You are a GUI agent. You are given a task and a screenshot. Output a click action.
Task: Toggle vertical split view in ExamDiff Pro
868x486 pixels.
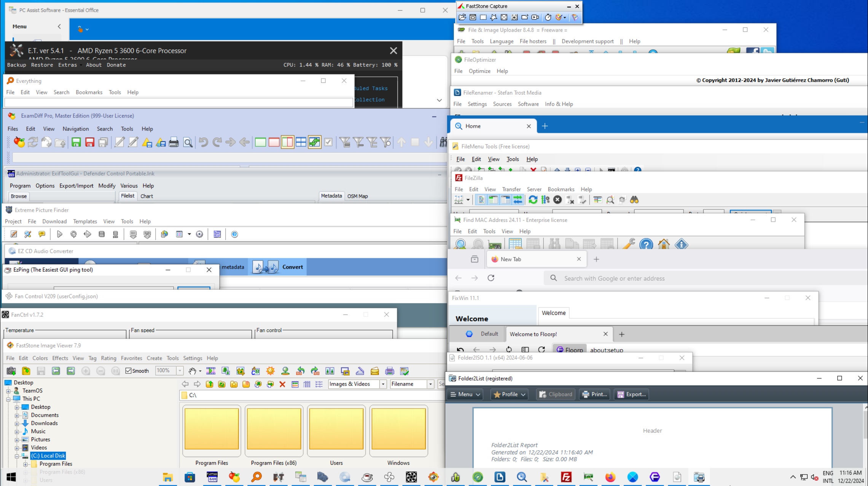coord(287,143)
